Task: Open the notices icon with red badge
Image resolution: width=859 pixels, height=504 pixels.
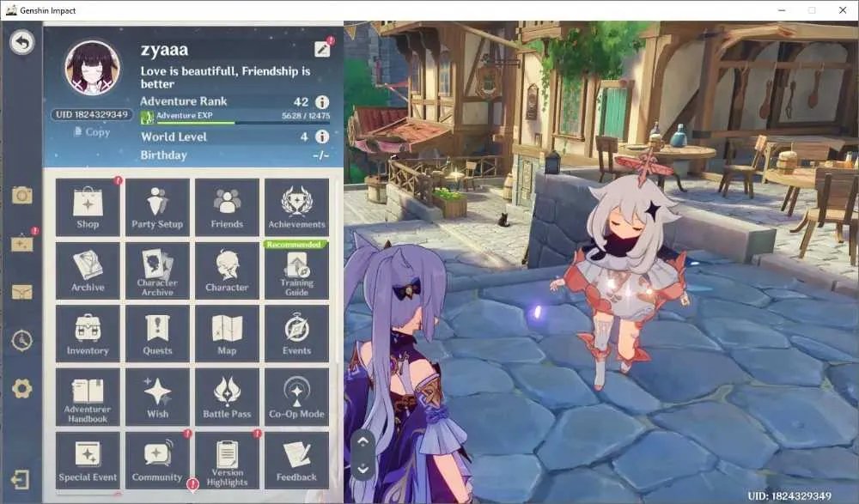Action: tap(22, 243)
